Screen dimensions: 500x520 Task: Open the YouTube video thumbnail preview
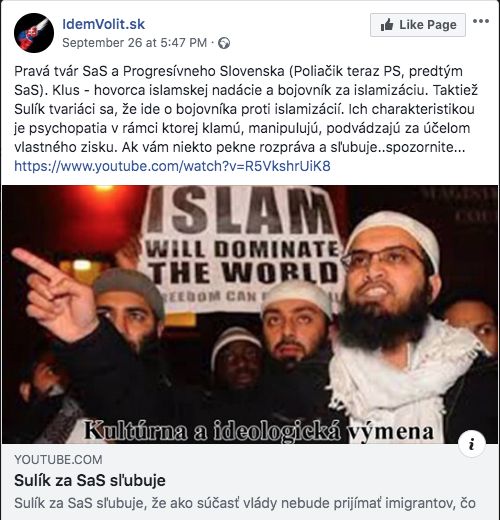(250, 314)
